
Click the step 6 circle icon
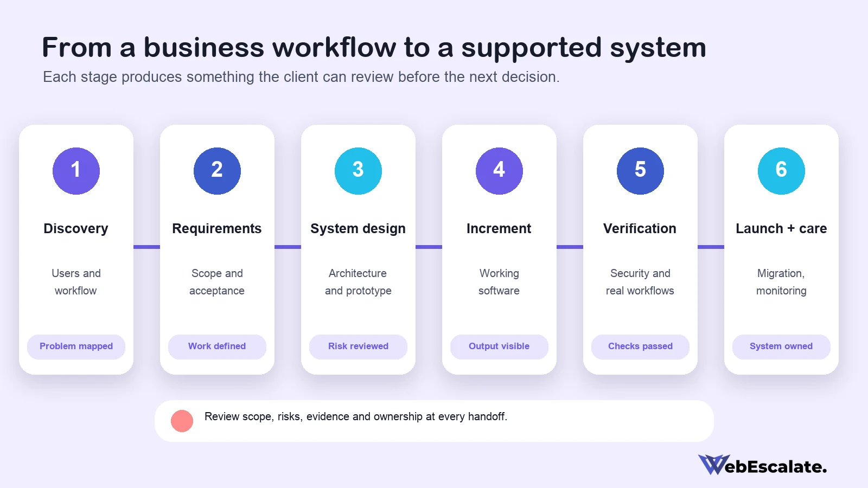pyautogui.click(x=781, y=171)
